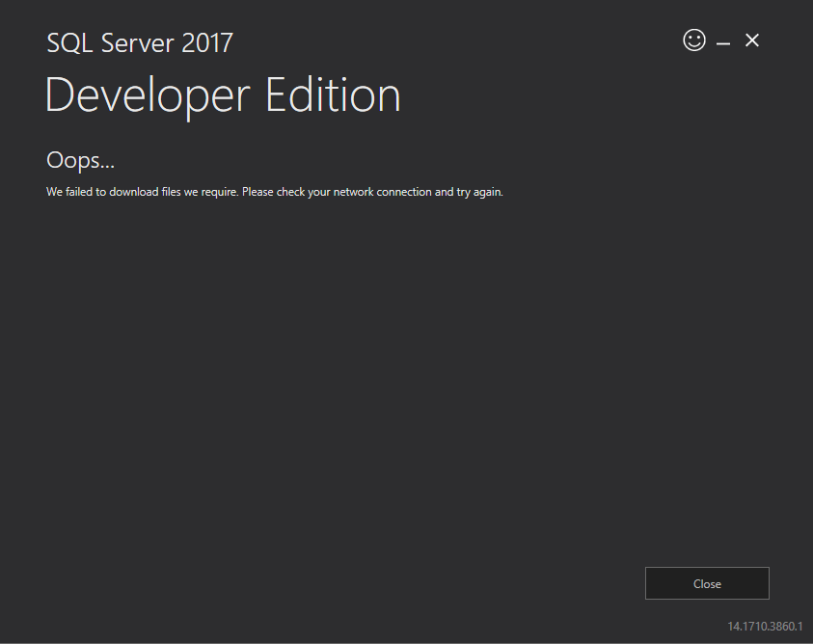The width and height of the screenshot is (813, 644).
Task: Click the network connection error message
Action: tap(274, 191)
